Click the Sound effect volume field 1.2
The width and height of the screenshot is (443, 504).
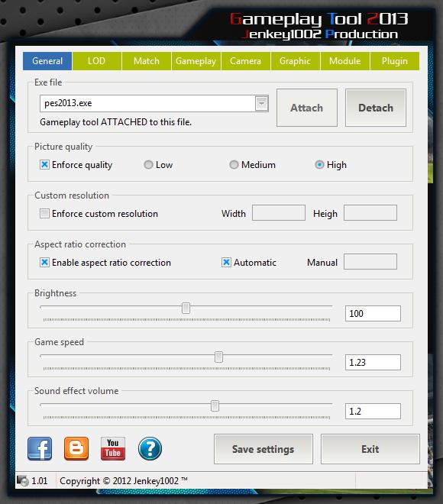[373, 411]
